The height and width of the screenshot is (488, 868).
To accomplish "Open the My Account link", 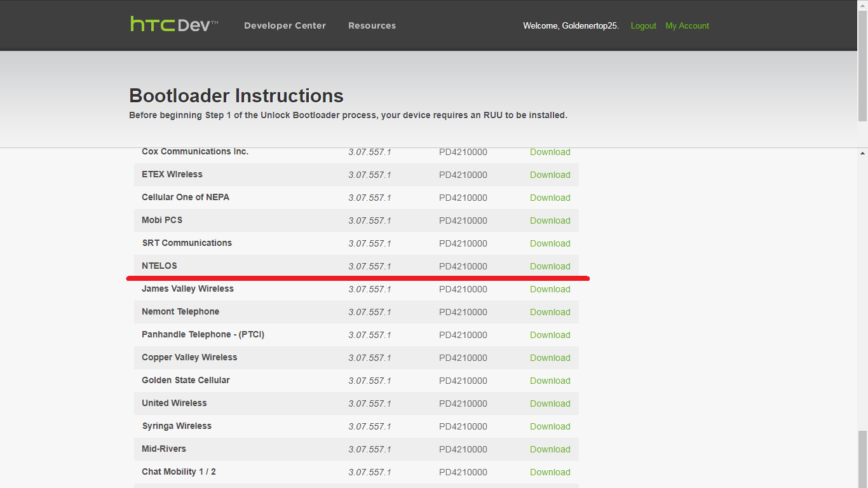I will click(x=687, y=25).
